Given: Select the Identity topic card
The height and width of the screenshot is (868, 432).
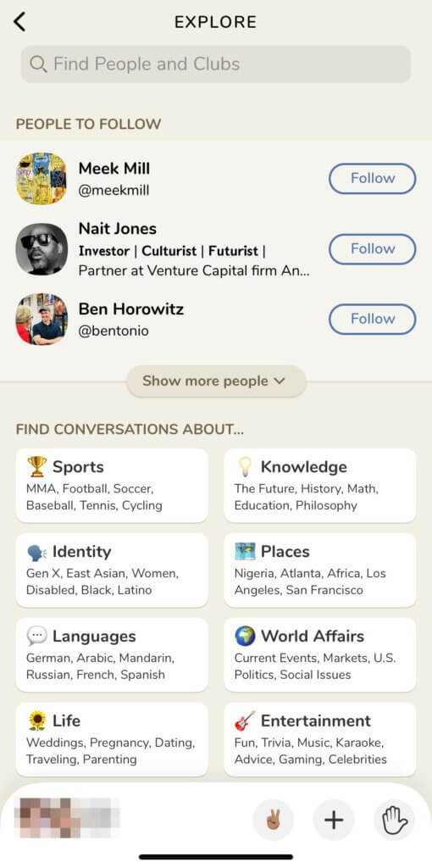Looking at the screenshot, I should tap(112, 570).
